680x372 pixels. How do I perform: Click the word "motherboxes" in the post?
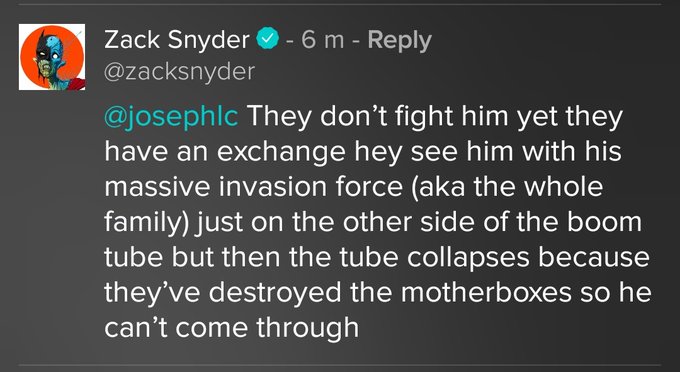[x=486, y=292]
